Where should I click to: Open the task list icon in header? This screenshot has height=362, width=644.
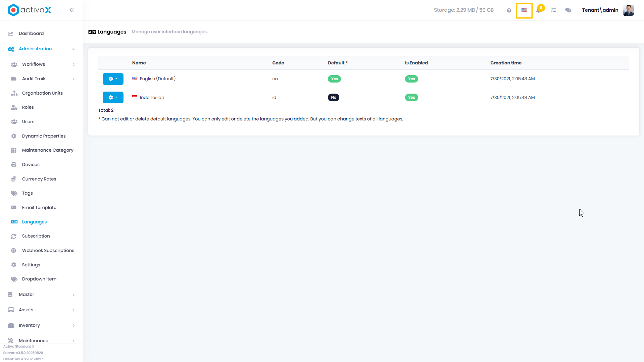point(554,10)
